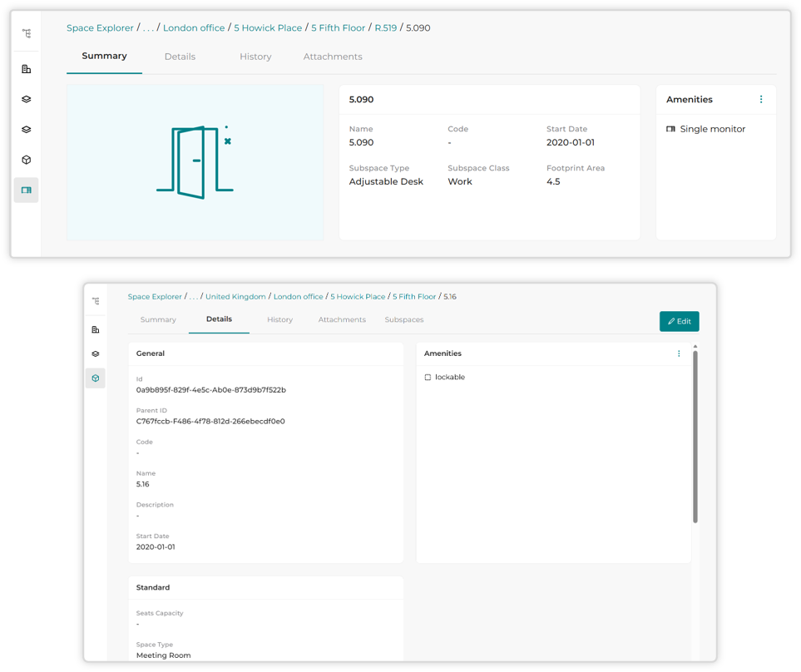
Task: Open Details tab in 5.090 window
Action: (180, 57)
